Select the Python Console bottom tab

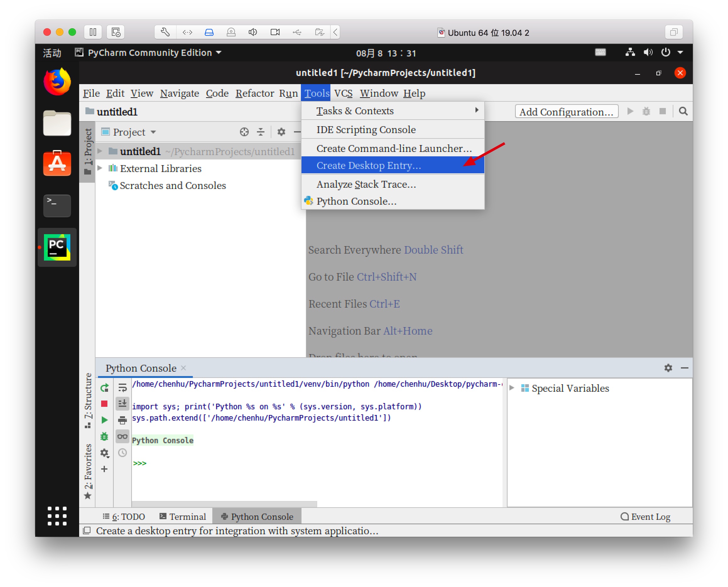pos(257,516)
